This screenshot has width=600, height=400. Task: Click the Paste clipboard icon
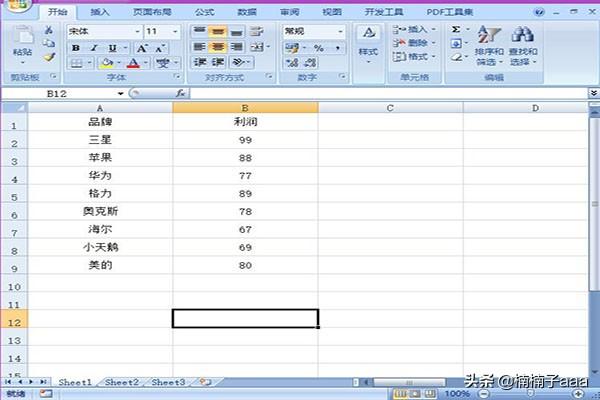(22, 37)
